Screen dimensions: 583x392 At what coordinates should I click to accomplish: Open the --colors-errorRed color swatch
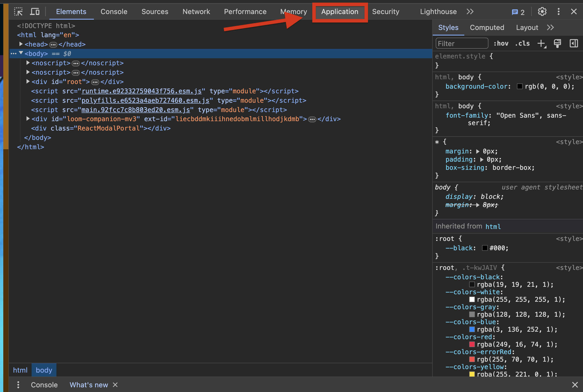472,359
